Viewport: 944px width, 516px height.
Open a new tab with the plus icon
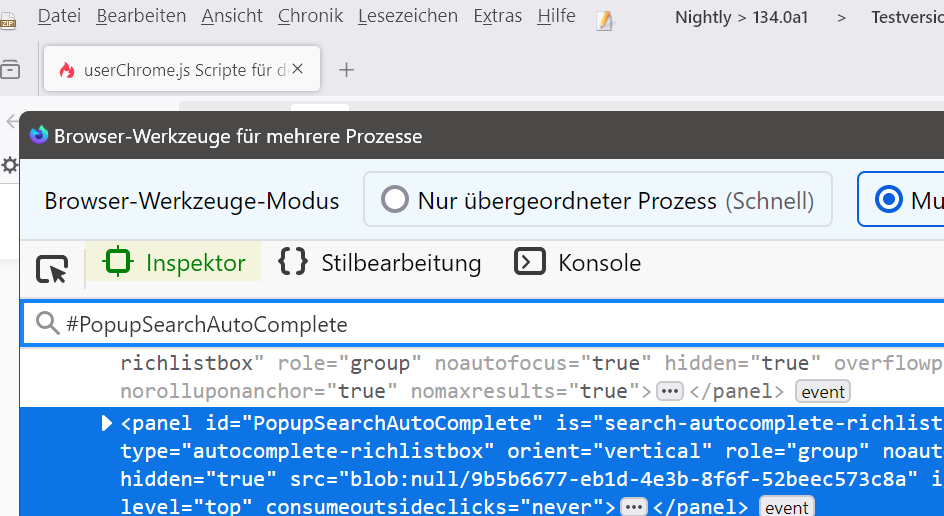point(347,70)
